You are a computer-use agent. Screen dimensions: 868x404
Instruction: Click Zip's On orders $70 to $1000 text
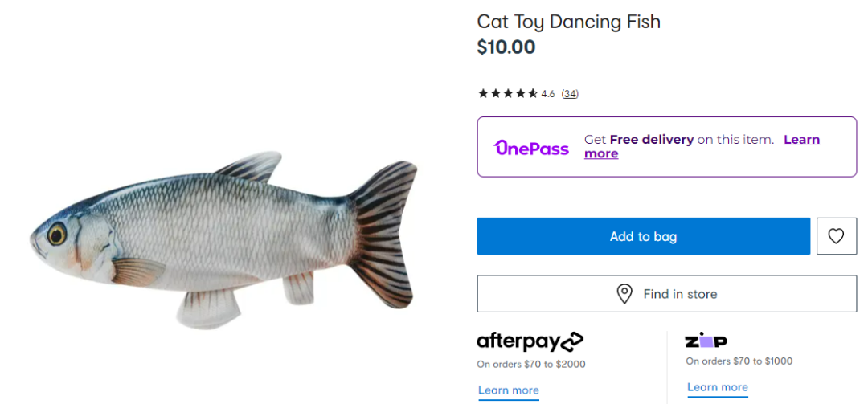click(x=739, y=361)
